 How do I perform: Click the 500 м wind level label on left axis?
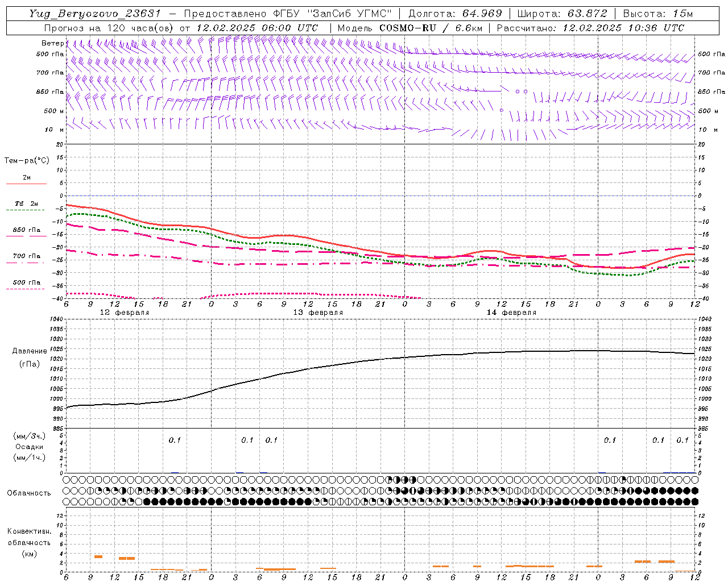[54, 111]
